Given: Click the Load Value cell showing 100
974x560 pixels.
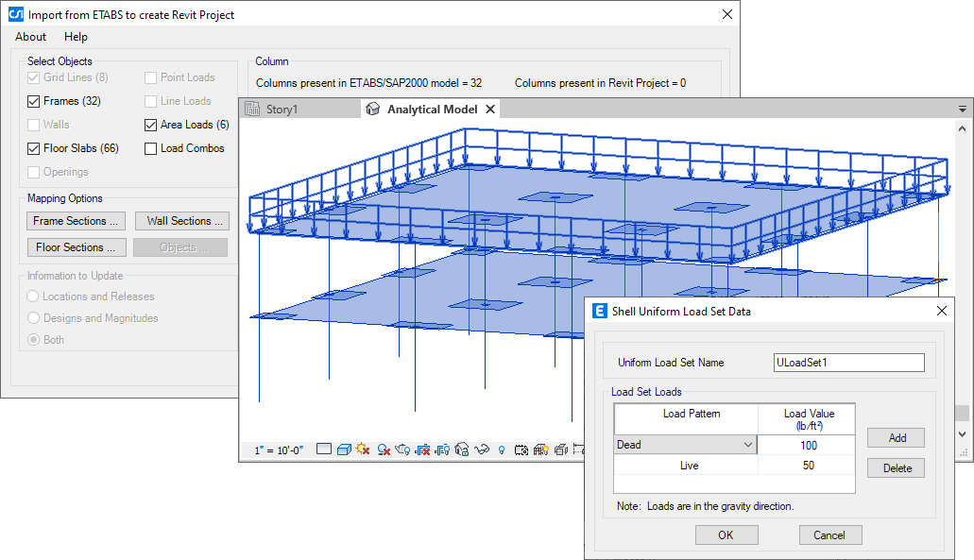Looking at the screenshot, I should click(806, 445).
